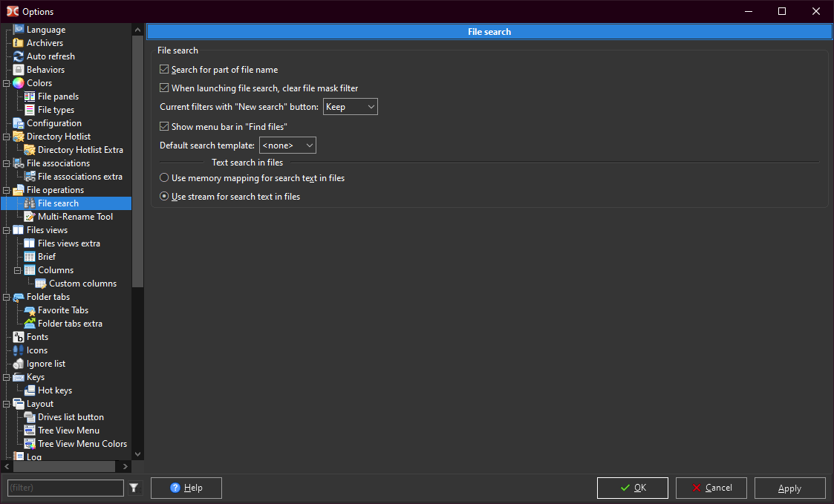This screenshot has height=504, width=834.
Task: Click the Archivers icon in sidebar
Action: (x=19, y=43)
